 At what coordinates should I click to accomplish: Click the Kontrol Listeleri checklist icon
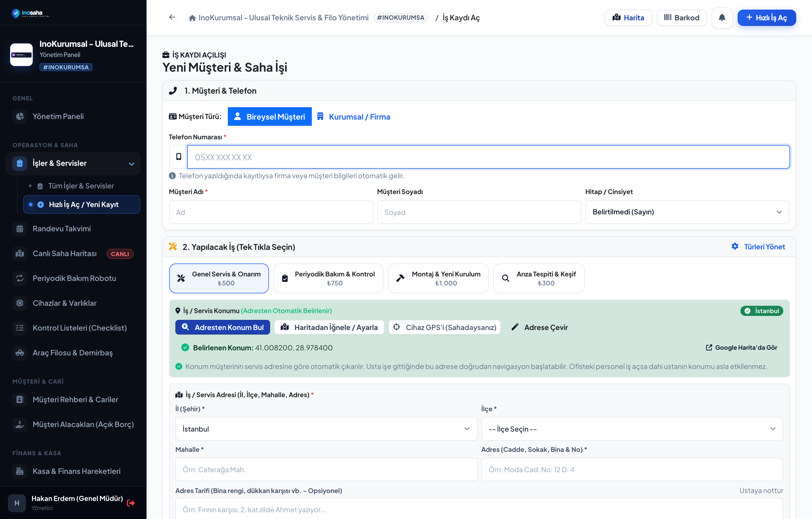coord(20,328)
